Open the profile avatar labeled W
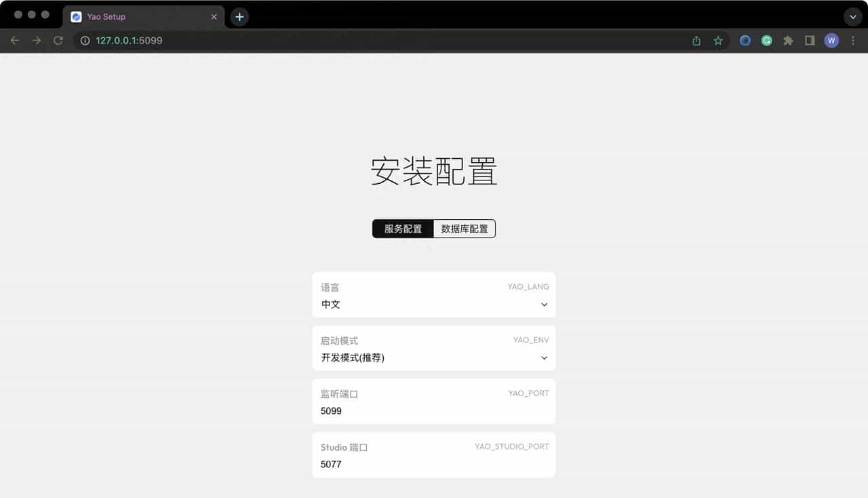 tap(831, 41)
